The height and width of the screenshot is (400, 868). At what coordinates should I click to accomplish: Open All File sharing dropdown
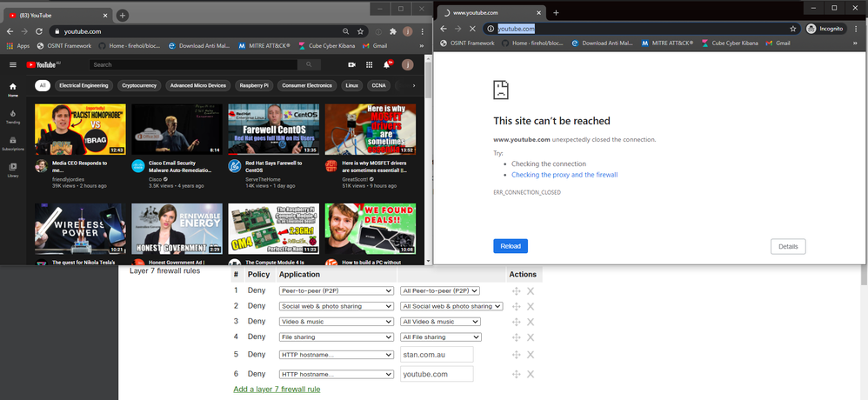441,337
